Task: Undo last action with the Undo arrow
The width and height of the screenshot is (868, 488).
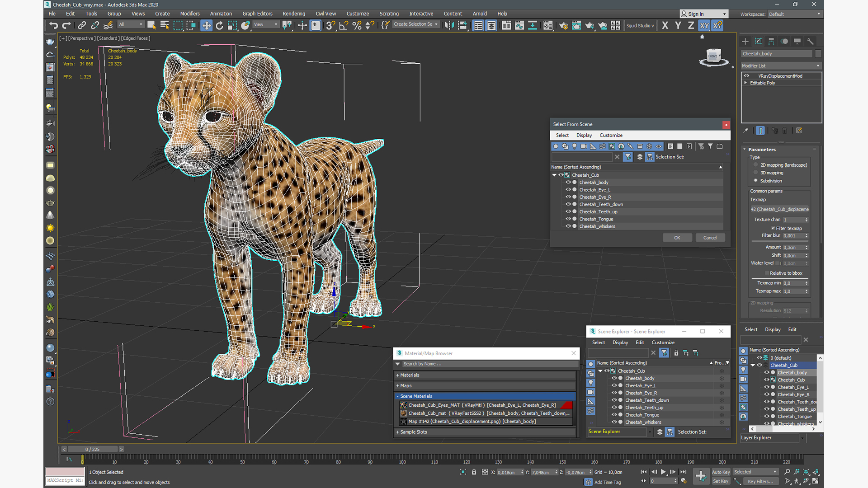Action: pos(53,26)
